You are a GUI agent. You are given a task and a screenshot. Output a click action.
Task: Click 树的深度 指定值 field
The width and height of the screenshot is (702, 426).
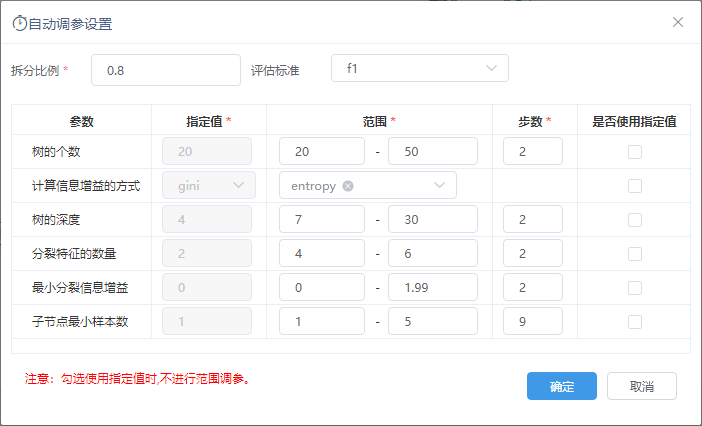(207, 219)
